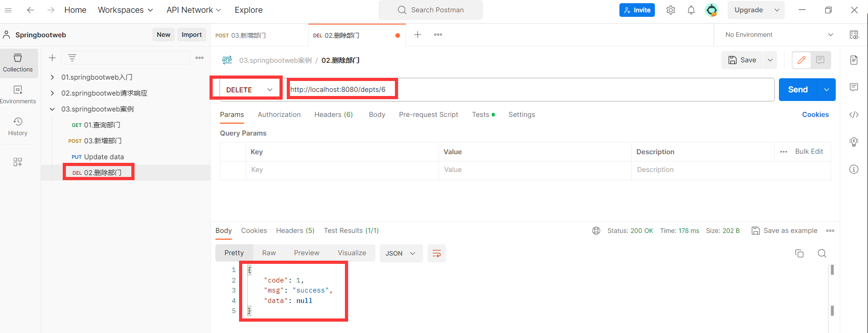Open the History sidebar panel
Image resolution: width=868 pixels, height=333 pixels.
click(x=18, y=126)
